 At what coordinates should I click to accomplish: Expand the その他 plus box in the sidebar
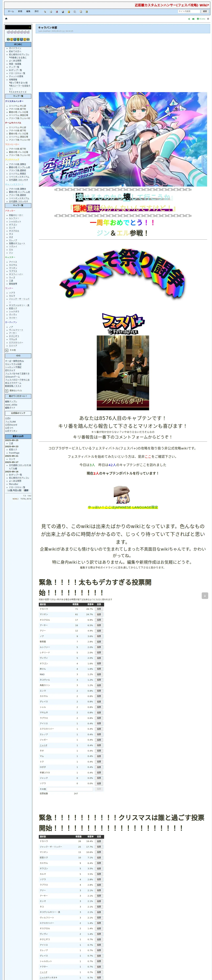[7, 350]
